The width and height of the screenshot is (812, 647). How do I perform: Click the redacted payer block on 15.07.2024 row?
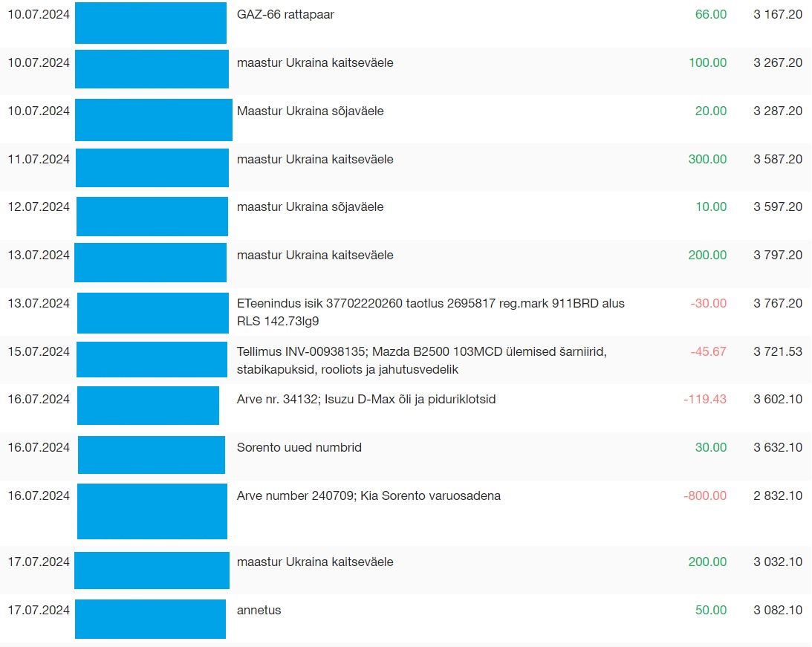coord(152,360)
